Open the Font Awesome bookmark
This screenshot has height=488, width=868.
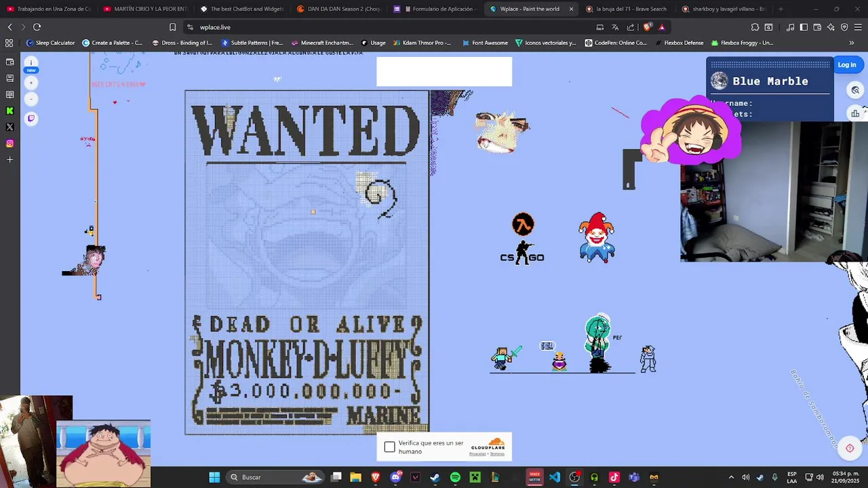485,43
